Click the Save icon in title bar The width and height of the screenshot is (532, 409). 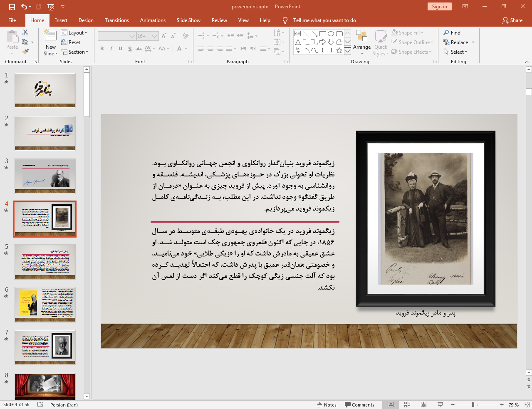pos(12,7)
